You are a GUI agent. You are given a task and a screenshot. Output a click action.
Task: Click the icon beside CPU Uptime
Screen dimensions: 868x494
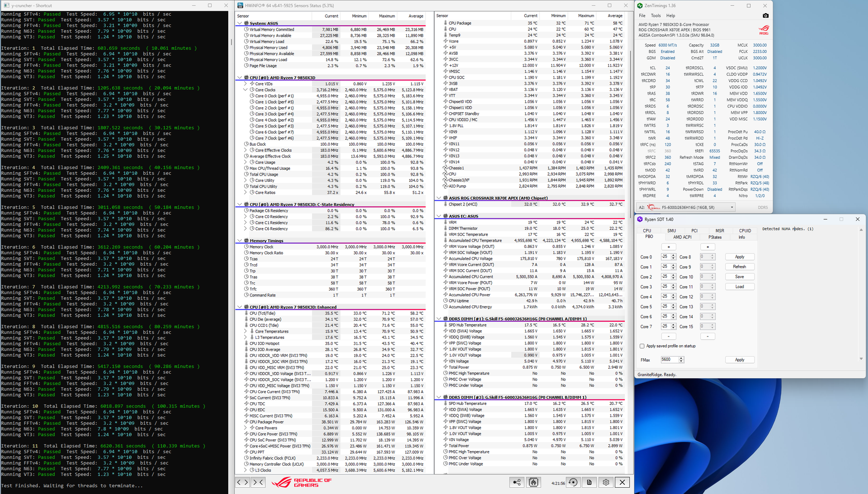point(445,301)
